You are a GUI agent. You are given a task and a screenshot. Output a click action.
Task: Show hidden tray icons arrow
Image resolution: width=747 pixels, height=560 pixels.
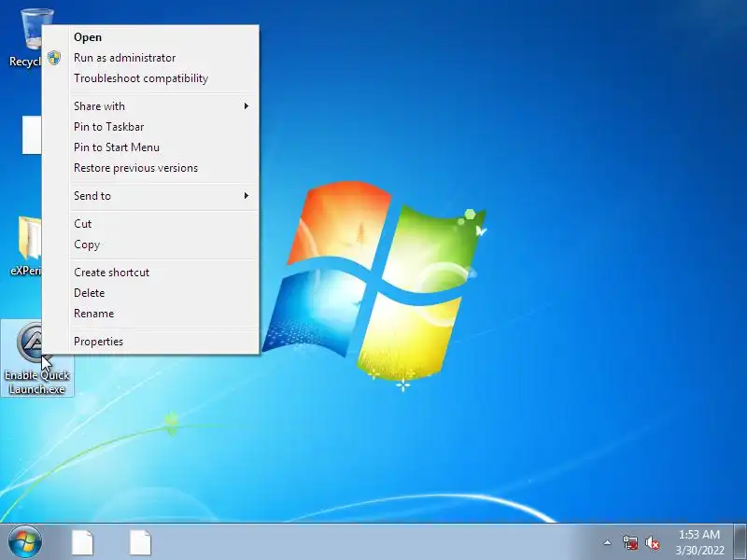(x=607, y=542)
